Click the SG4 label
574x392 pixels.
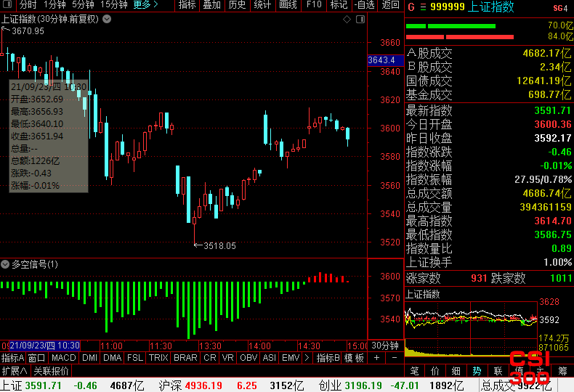[560, 8]
